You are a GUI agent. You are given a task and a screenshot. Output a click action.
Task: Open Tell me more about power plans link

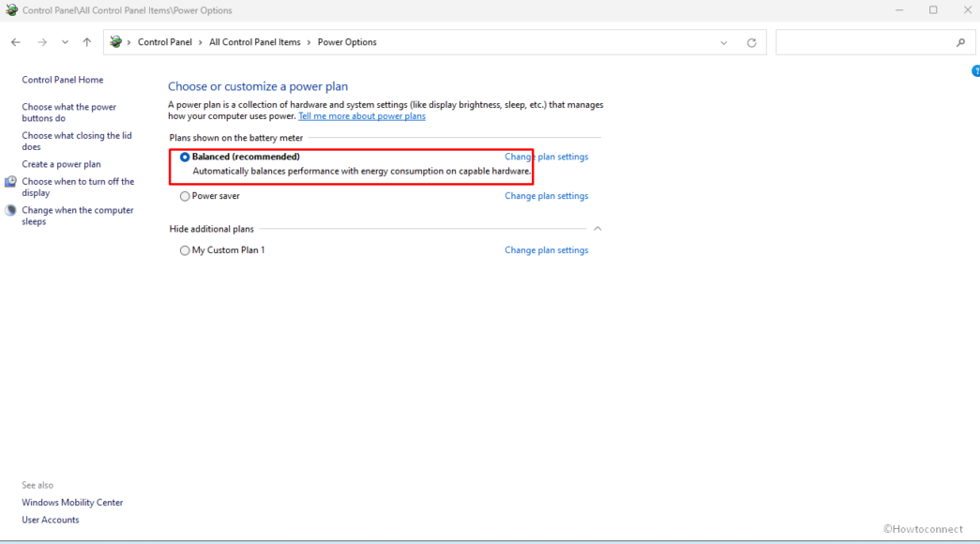pyautogui.click(x=361, y=115)
